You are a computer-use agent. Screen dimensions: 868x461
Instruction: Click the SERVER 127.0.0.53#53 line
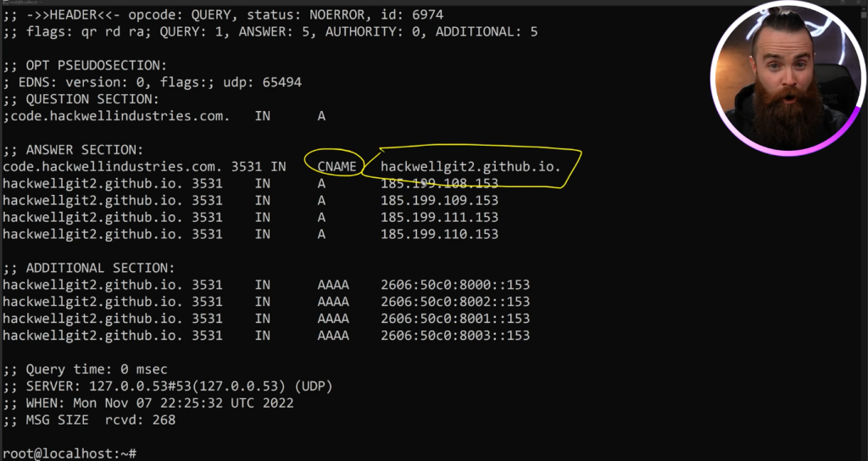click(167, 386)
